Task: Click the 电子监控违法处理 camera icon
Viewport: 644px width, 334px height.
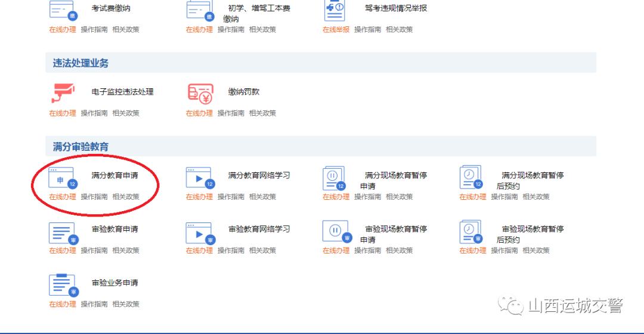Action: 63,94
